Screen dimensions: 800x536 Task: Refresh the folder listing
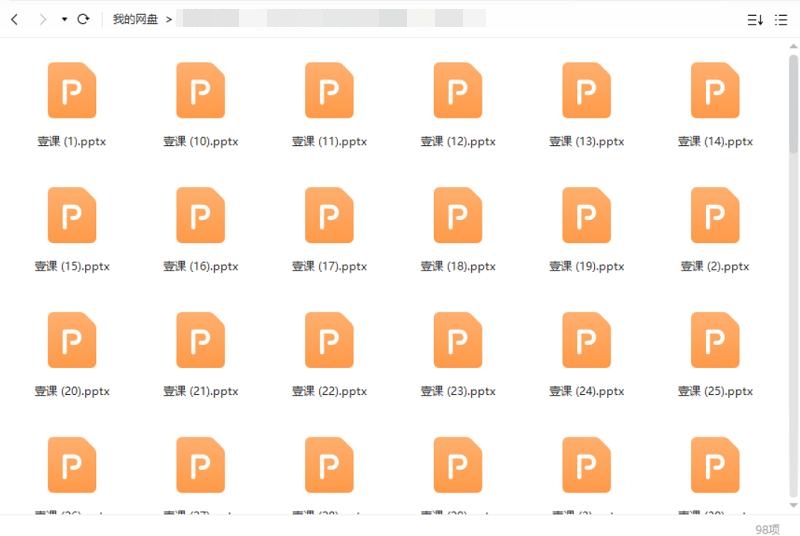(x=83, y=19)
